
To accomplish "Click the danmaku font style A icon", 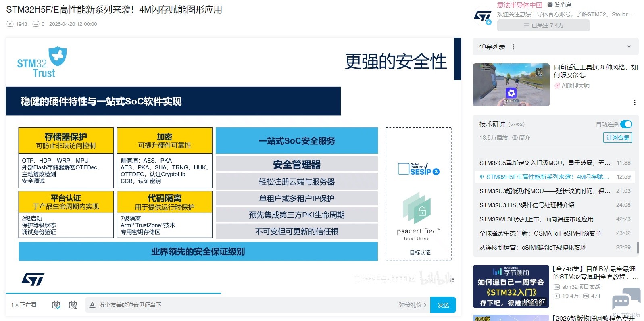I will coord(92,305).
